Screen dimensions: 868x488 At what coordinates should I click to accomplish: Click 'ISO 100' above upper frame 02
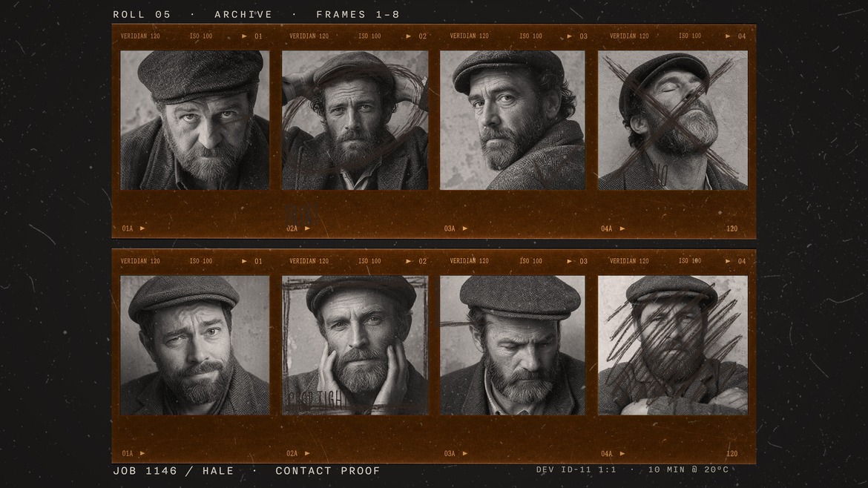pyautogui.click(x=369, y=36)
